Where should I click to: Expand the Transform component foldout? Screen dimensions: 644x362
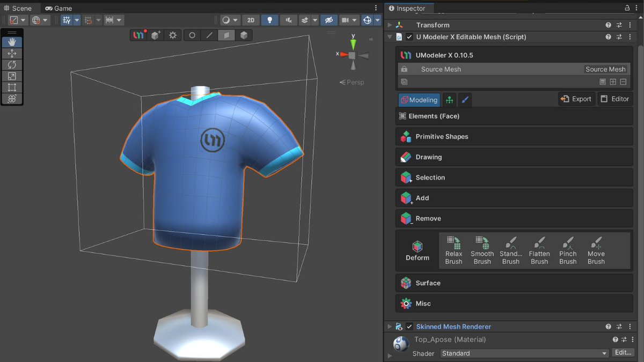click(390, 25)
